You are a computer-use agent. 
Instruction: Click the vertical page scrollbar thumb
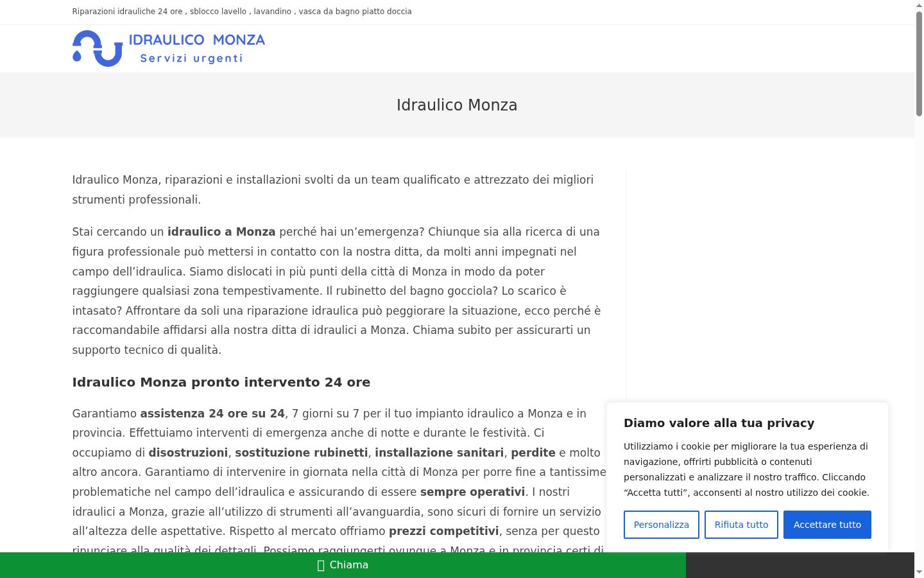click(919, 63)
